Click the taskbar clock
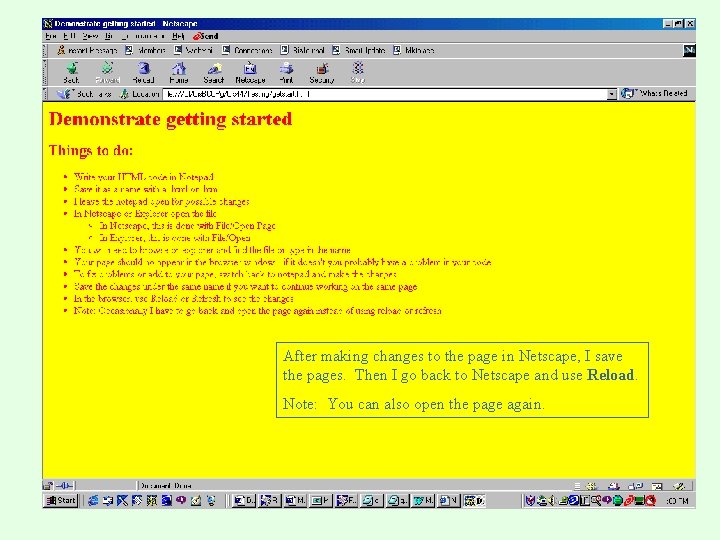The image size is (720, 540). [x=677, y=501]
